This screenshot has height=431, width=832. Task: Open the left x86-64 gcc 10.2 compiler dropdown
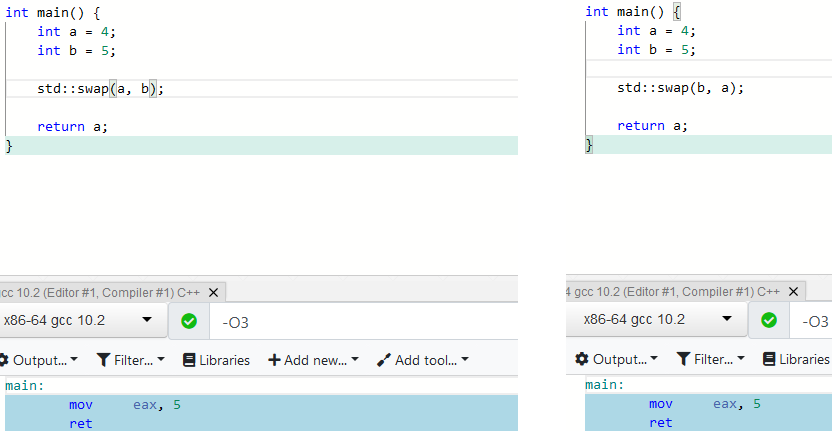point(83,320)
